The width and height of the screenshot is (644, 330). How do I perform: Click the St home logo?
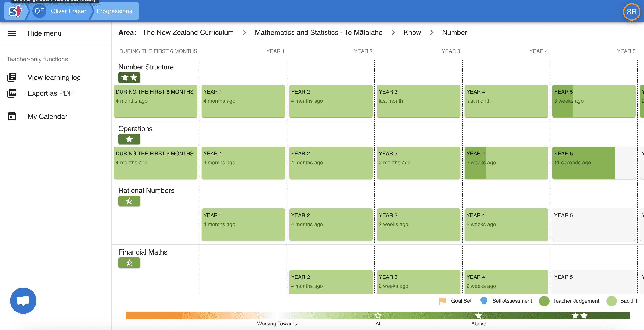point(15,11)
